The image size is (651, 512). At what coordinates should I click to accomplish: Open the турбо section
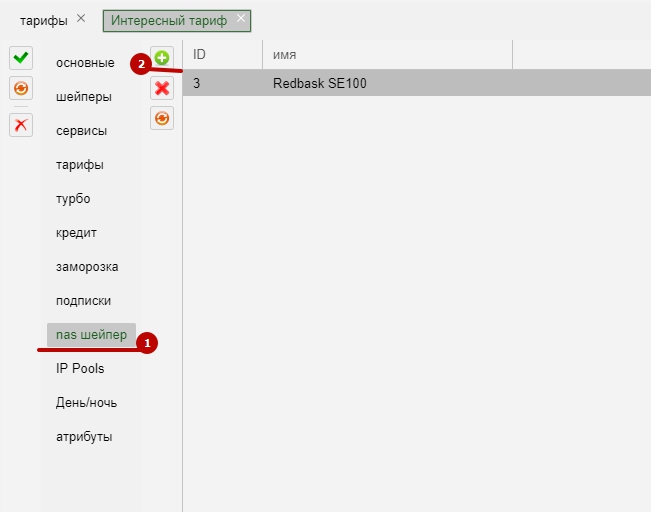point(73,199)
